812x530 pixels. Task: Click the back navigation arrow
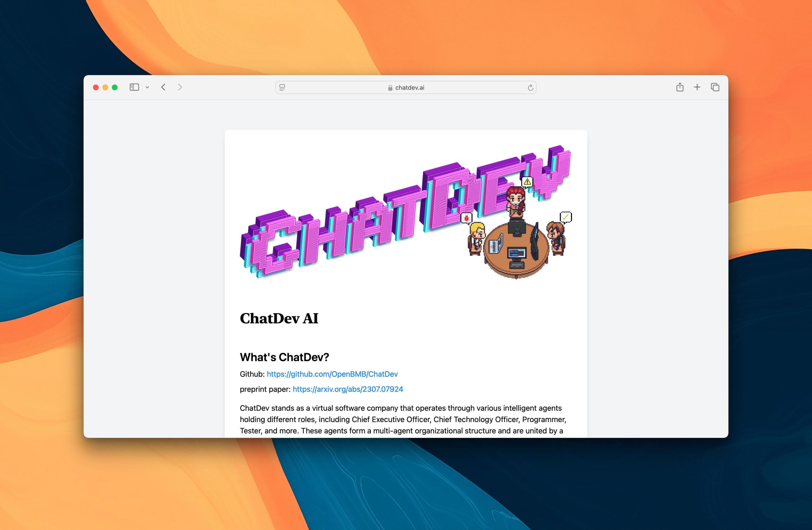163,87
